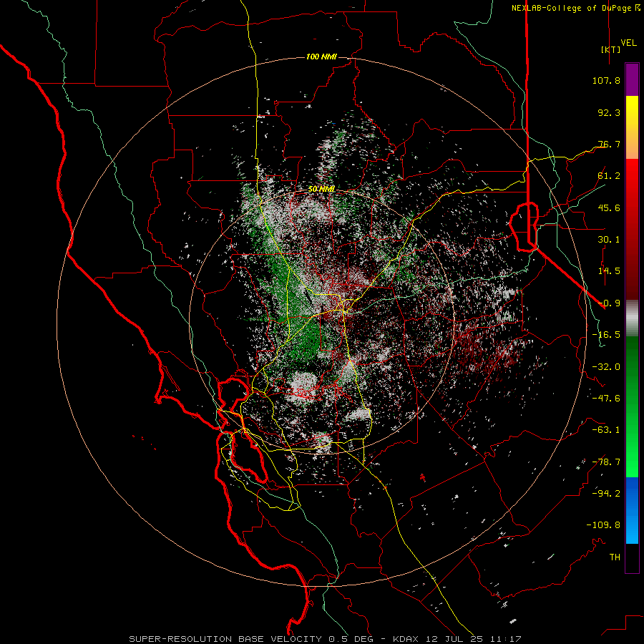Image resolution: width=644 pixels, height=644 pixels.
Task: Click the TH threshold label in legend
Action: 615,557
